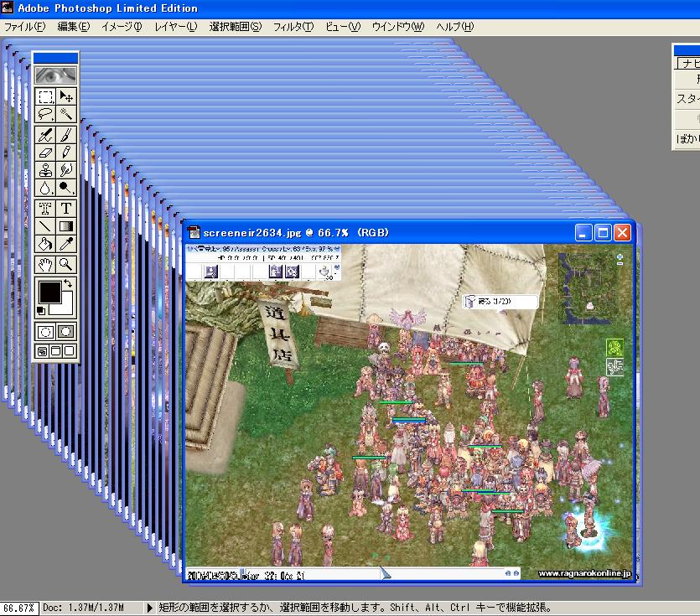This screenshot has height=616, width=700.
Task: Open the イメージ(I) menu
Action: [x=122, y=27]
